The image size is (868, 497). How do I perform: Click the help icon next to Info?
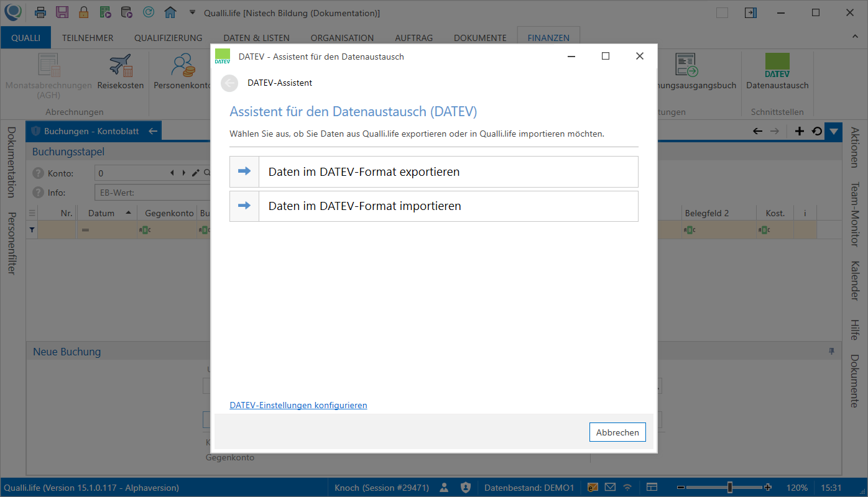39,193
